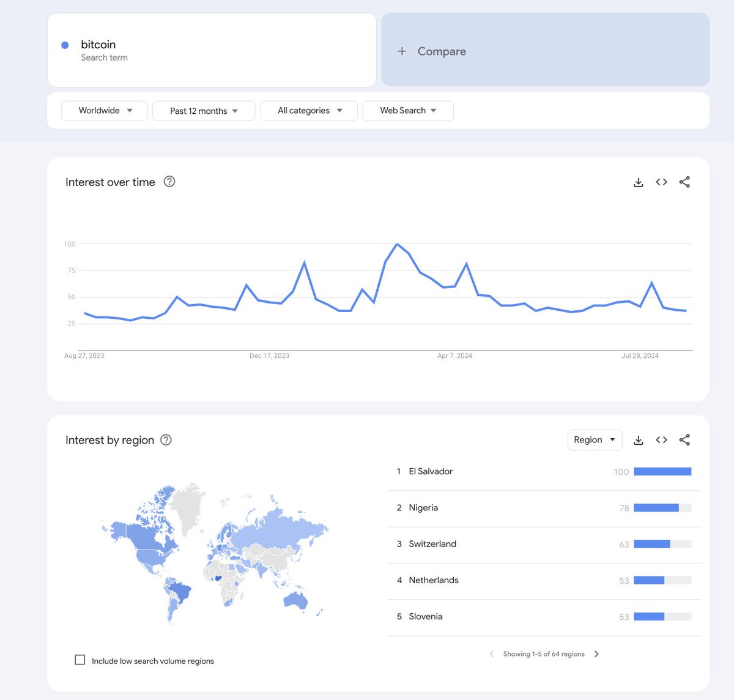
Task: Edit the bitcoin search term box
Action: [212, 50]
